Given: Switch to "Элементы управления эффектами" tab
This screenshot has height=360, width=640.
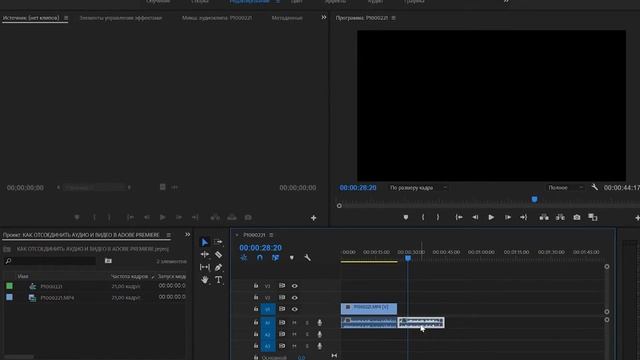Looking at the screenshot, I should coord(121,18).
